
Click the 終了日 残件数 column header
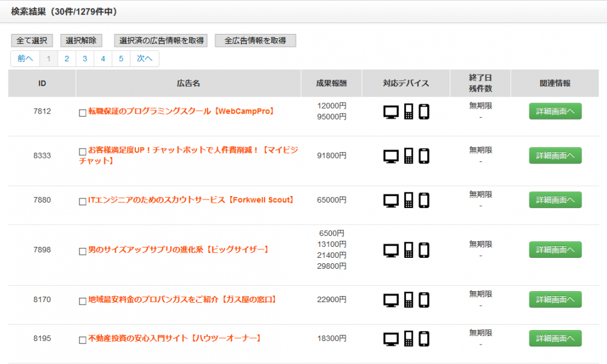(x=480, y=84)
